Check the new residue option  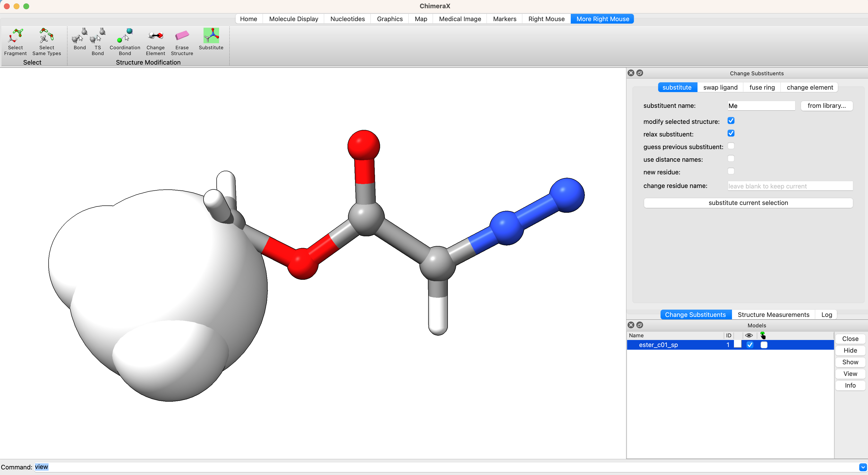(731, 171)
